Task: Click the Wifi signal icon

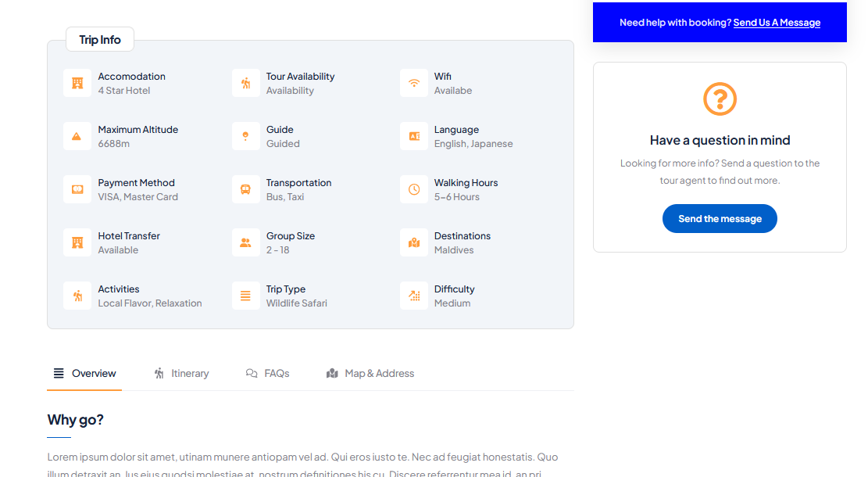Action: [x=414, y=83]
